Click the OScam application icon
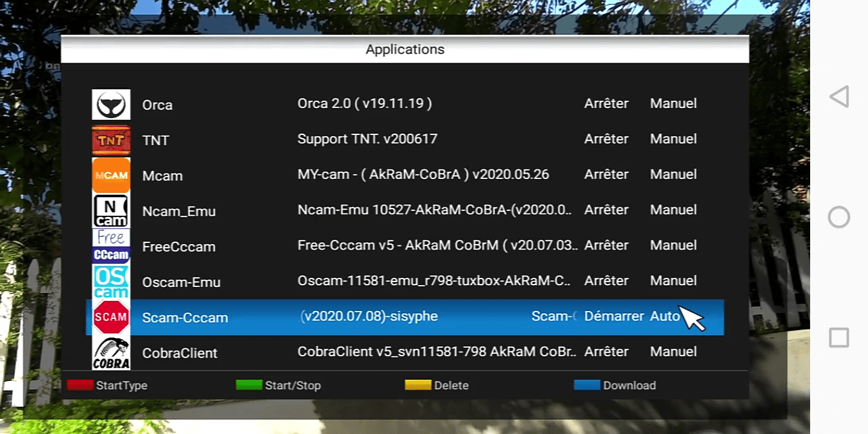 [111, 281]
